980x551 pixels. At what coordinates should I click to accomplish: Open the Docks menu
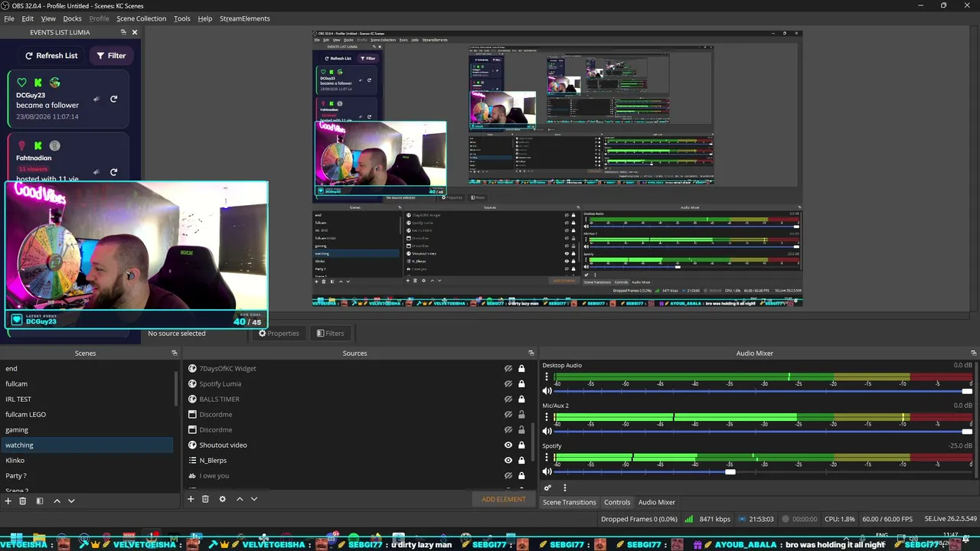[x=72, y=18]
